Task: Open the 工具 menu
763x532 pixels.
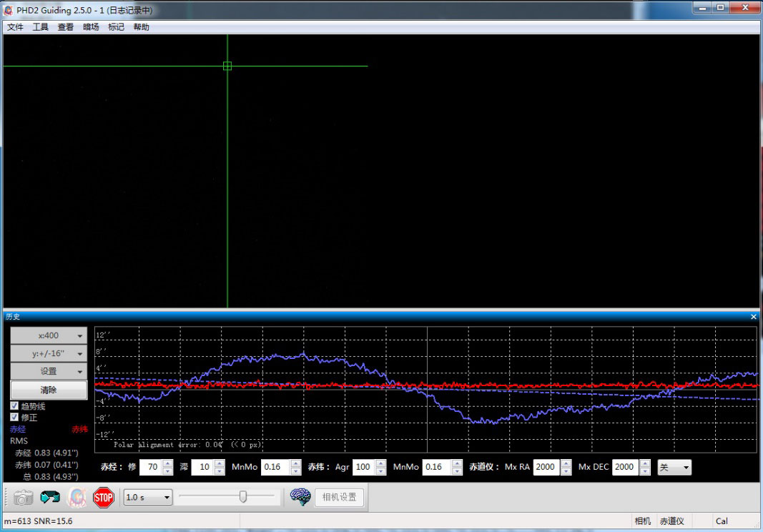Action: tap(40, 27)
